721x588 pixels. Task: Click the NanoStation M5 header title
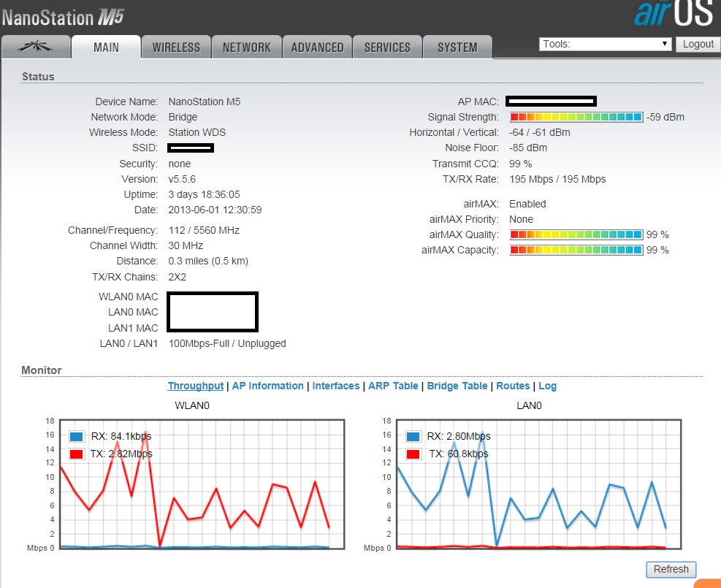coord(64,18)
